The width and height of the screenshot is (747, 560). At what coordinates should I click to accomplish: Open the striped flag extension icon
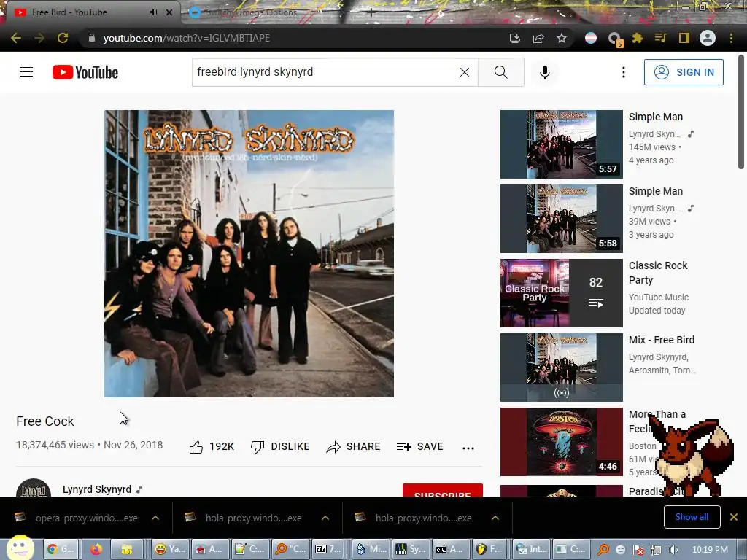[591, 38]
